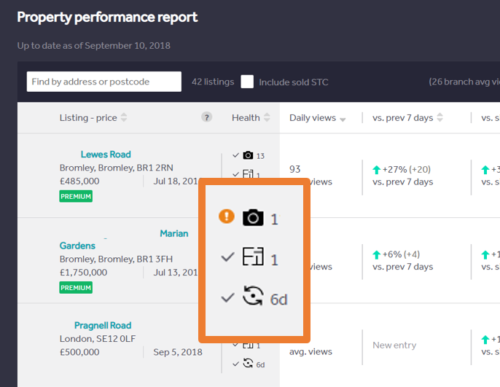The image size is (500, 387).
Task: Sort by Listing - price arrows
Action: (x=124, y=117)
